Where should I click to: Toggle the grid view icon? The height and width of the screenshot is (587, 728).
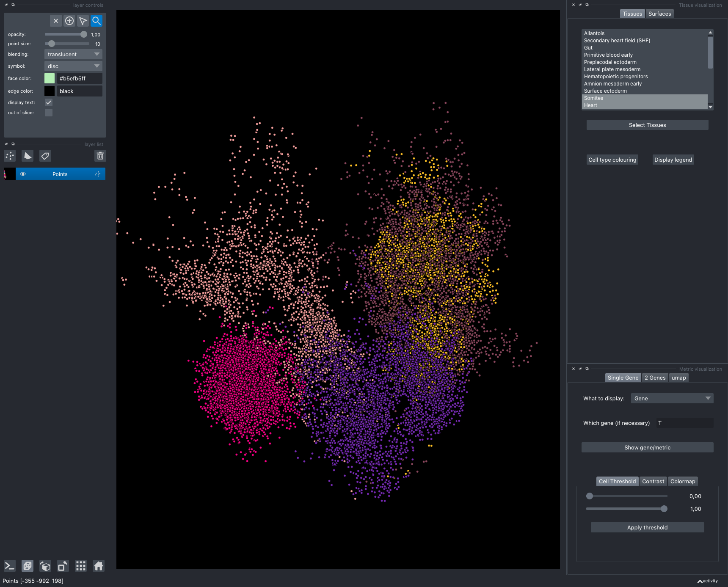click(x=80, y=565)
